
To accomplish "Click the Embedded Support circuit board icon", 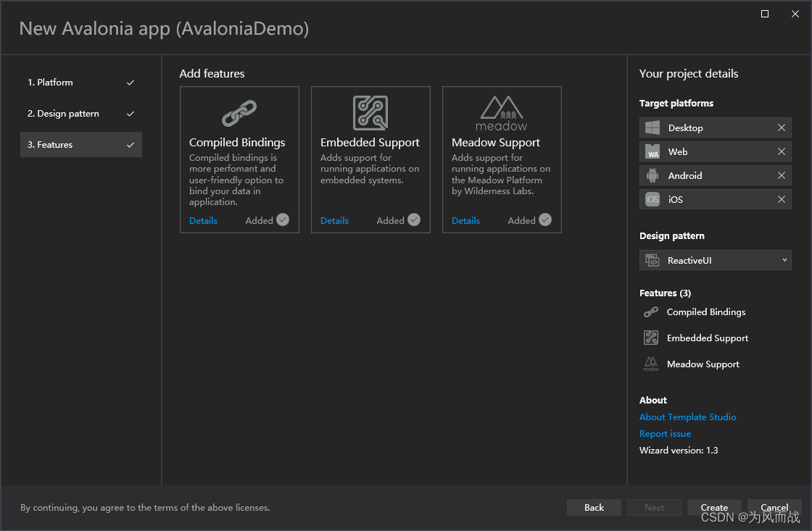I will [x=370, y=112].
